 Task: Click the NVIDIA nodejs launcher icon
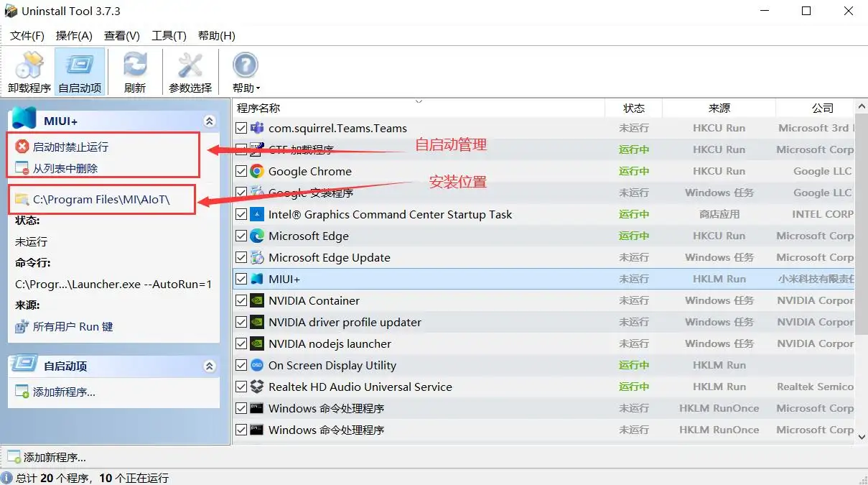coord(257,343)
